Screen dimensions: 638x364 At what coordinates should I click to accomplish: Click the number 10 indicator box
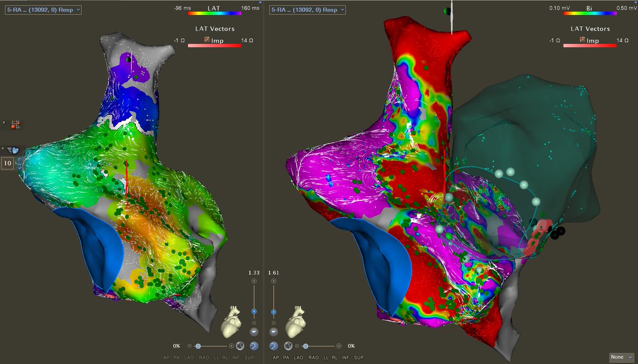(x=7, y=163)
